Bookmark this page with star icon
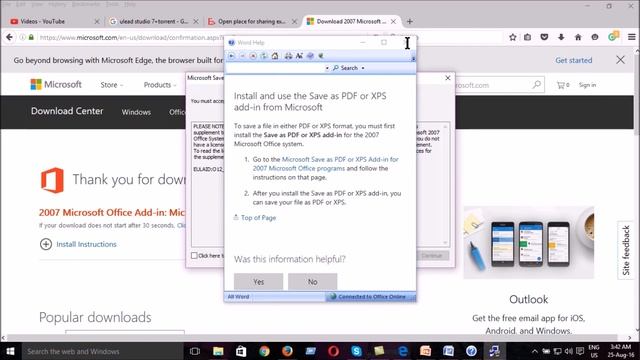 [513, 37]
